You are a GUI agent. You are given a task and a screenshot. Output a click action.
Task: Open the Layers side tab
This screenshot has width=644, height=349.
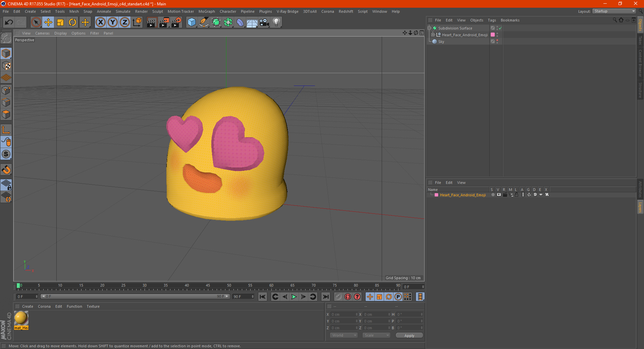[640, 207]
